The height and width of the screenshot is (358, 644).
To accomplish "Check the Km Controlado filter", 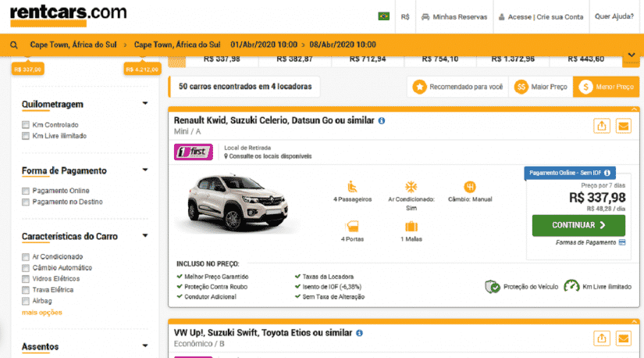I will (x=26, y=125).
